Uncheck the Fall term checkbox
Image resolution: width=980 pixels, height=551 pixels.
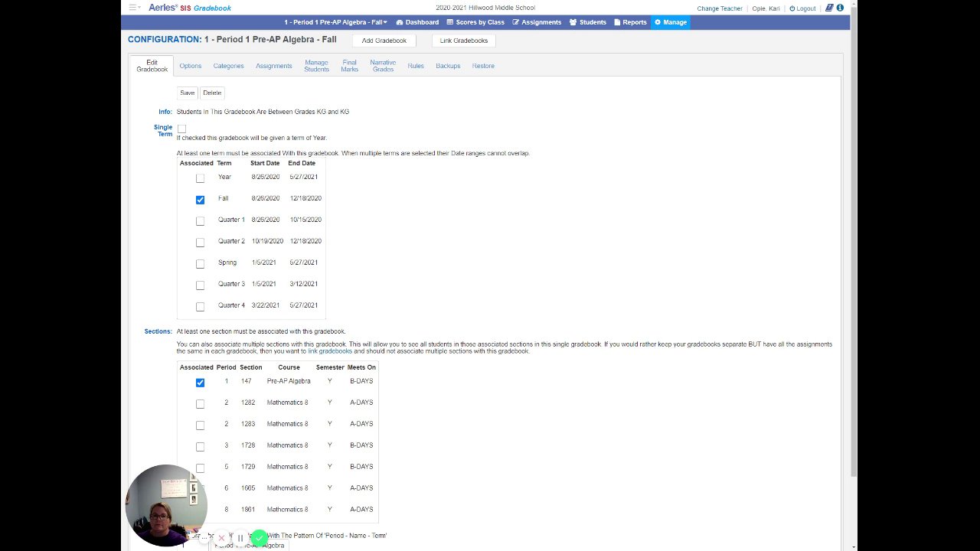click(x=200, y=200)
